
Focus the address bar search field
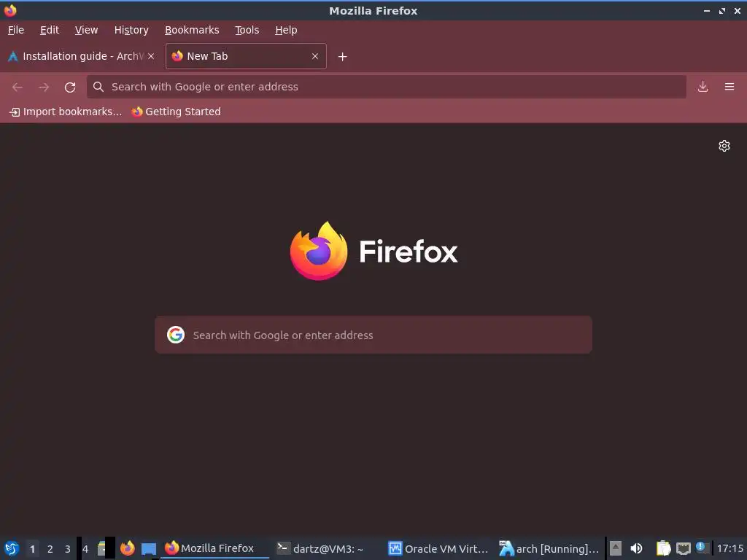[x=387, y=87]
